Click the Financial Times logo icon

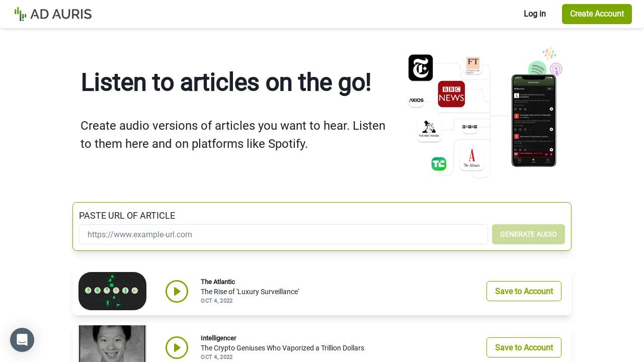[x=473, y=65]
